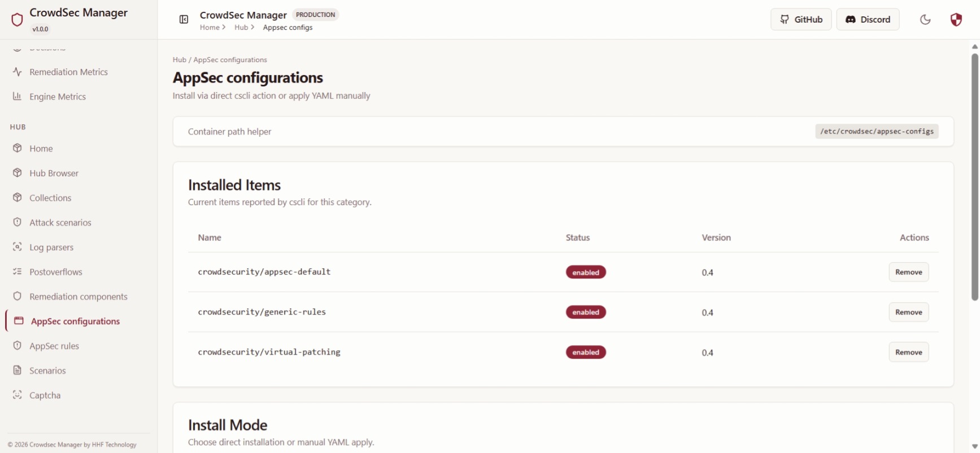
Task: Click Postoverflows list icon
Action: (18, 272)
